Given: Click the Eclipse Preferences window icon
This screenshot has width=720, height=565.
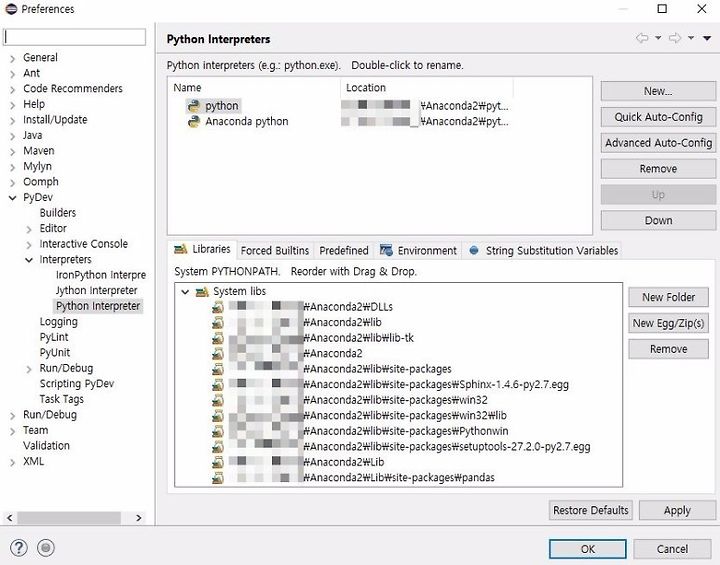Looking at the screenshot, I should 11,9.
